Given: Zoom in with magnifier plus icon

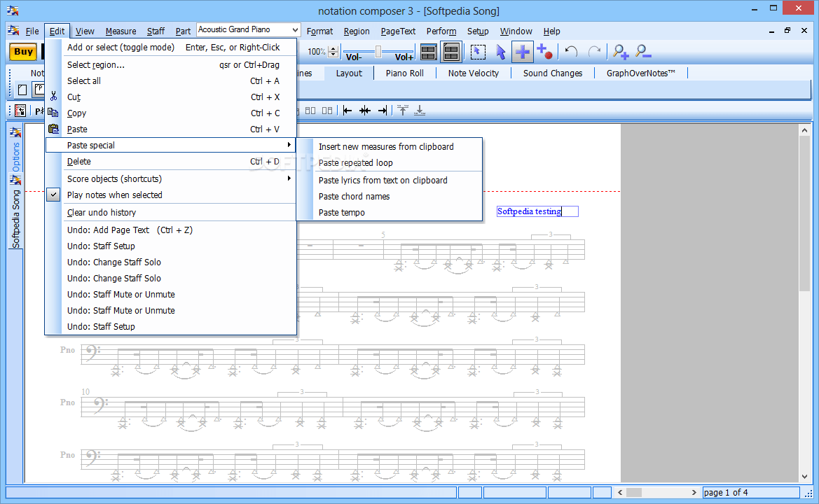Looking at the screenshot, I should [621, 52].
